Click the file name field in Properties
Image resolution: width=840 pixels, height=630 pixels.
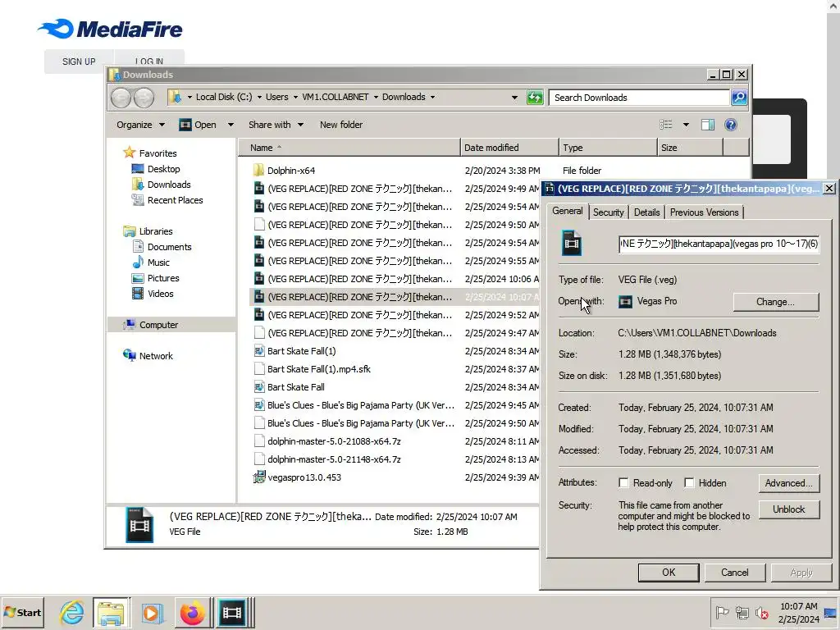pyautogui.click(x=719, y=244)
